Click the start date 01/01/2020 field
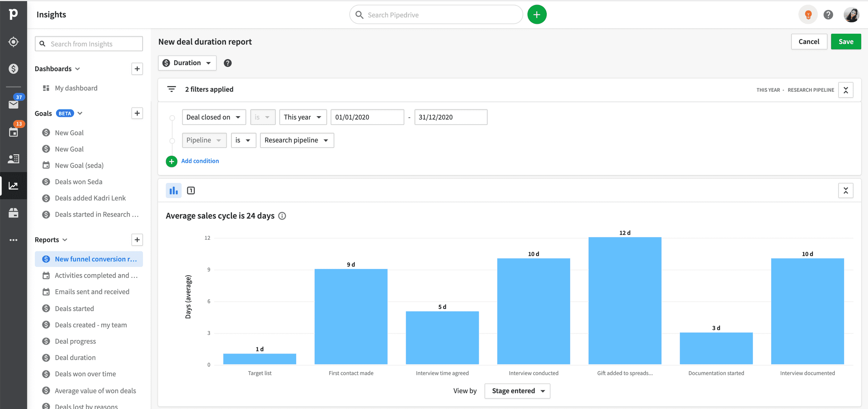This screenshot has height=409, width=868. pos(367,117)
